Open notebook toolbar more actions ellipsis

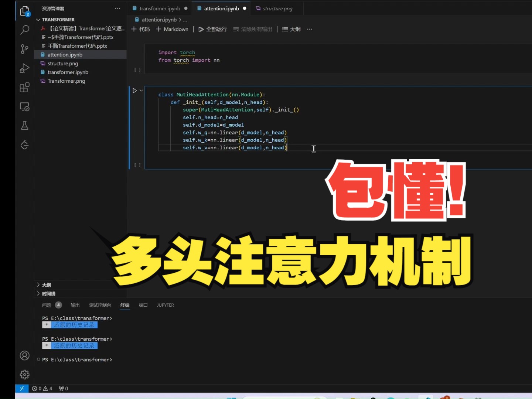[x=310, y=29]
